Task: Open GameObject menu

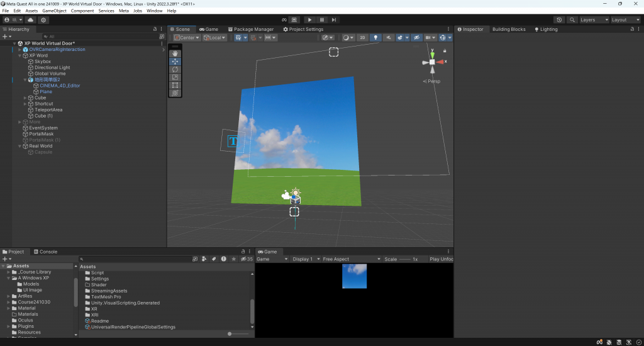Action: click(x=54, y=11)
